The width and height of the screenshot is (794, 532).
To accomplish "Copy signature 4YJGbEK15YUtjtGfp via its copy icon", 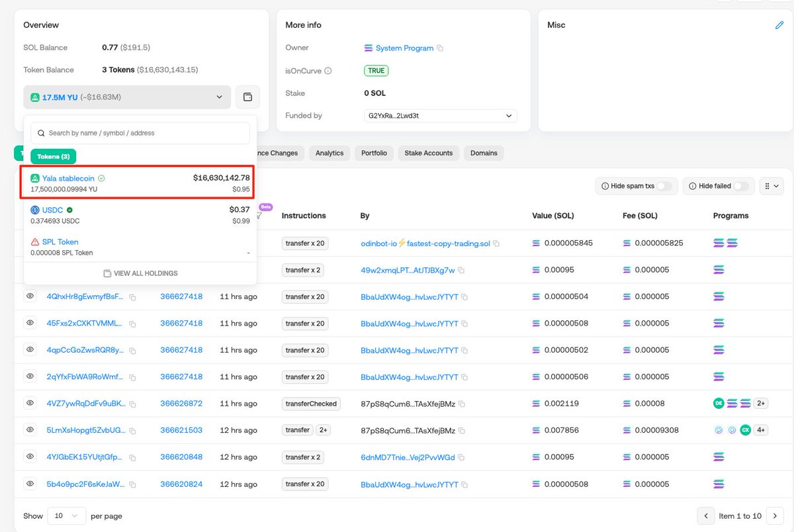I will click(x=133, y=458).
